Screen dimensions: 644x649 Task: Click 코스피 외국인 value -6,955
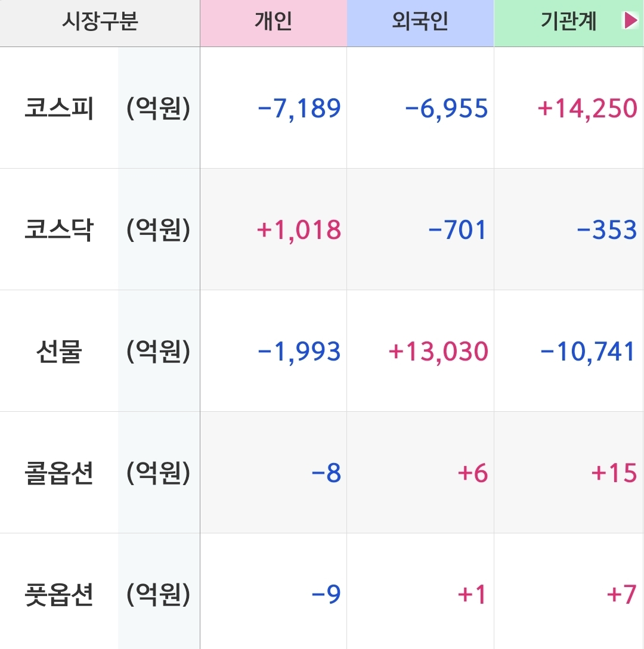(446, 109)
